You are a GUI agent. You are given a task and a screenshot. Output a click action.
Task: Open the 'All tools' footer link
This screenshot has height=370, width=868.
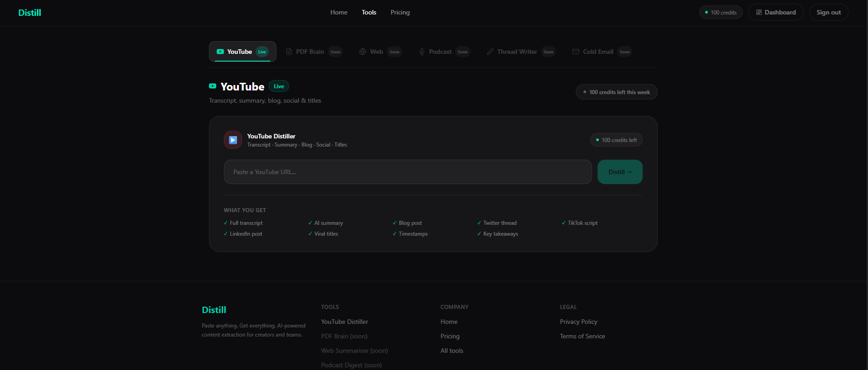(x=452, y=351)
